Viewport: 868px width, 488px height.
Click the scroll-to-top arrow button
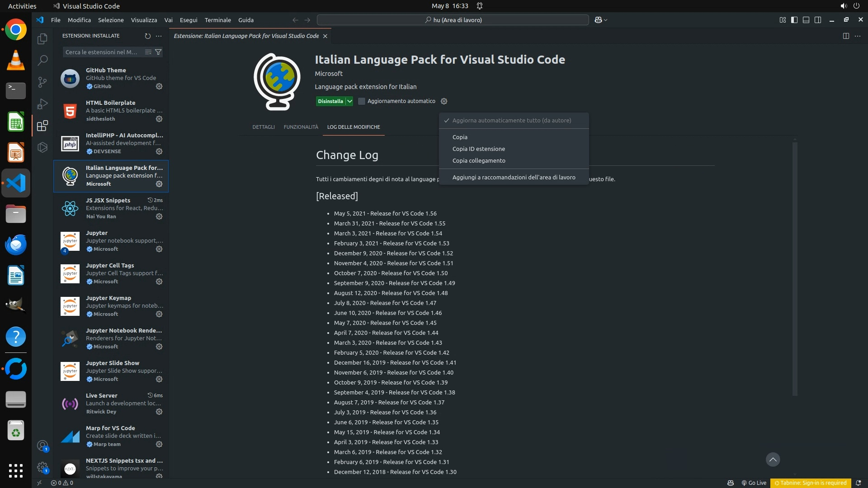point(773,460)
